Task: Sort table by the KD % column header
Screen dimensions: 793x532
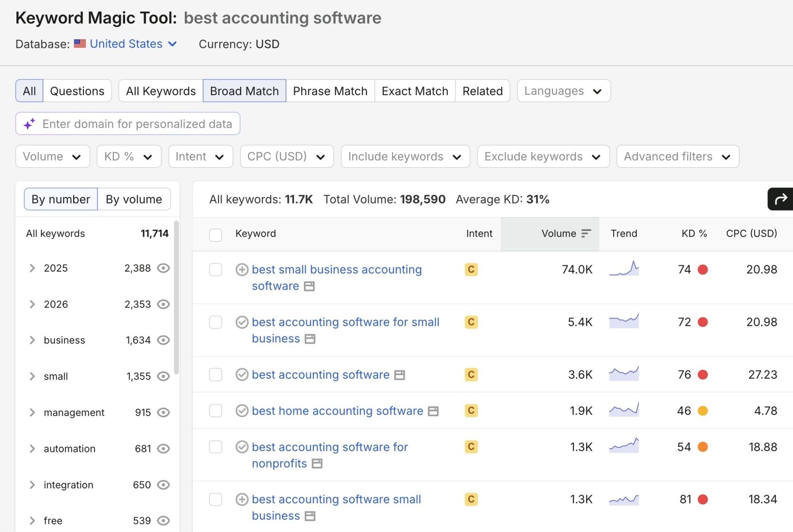Action: 694,233
